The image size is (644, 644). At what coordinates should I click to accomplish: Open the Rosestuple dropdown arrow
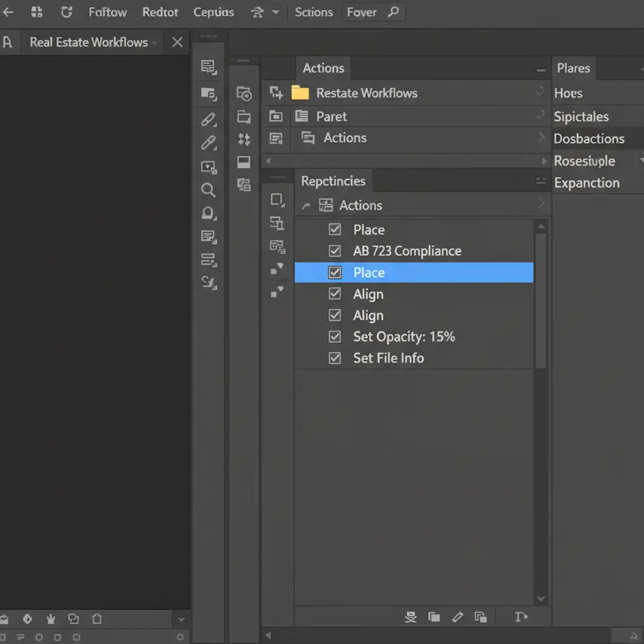click(641, 161)
